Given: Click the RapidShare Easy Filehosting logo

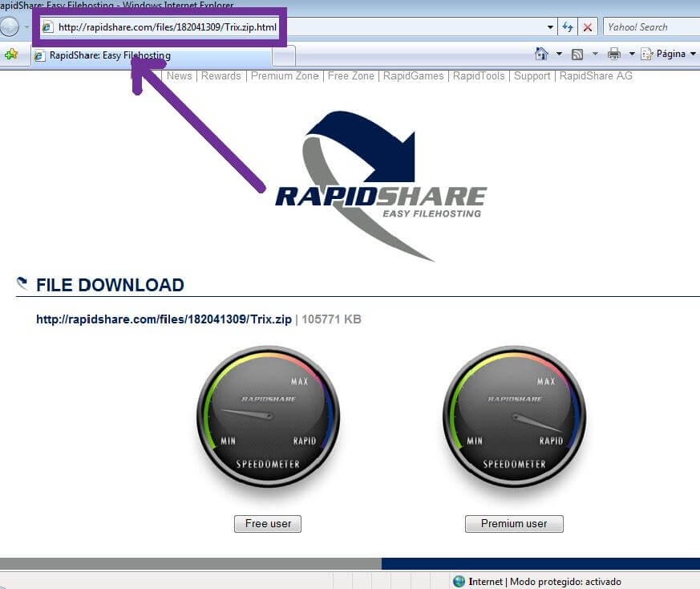Looking at the screenshot, I should [x=381, y=185].
